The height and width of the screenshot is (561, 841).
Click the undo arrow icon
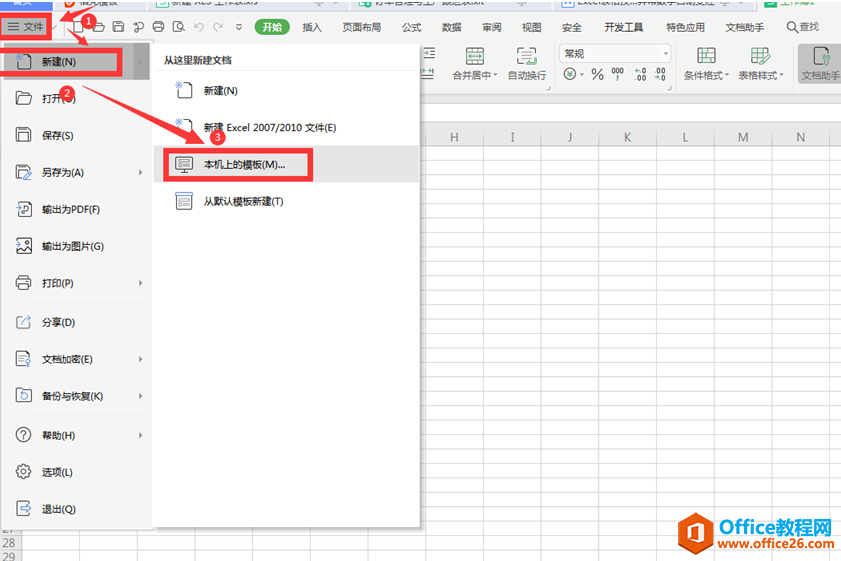[x=199, y=26]
